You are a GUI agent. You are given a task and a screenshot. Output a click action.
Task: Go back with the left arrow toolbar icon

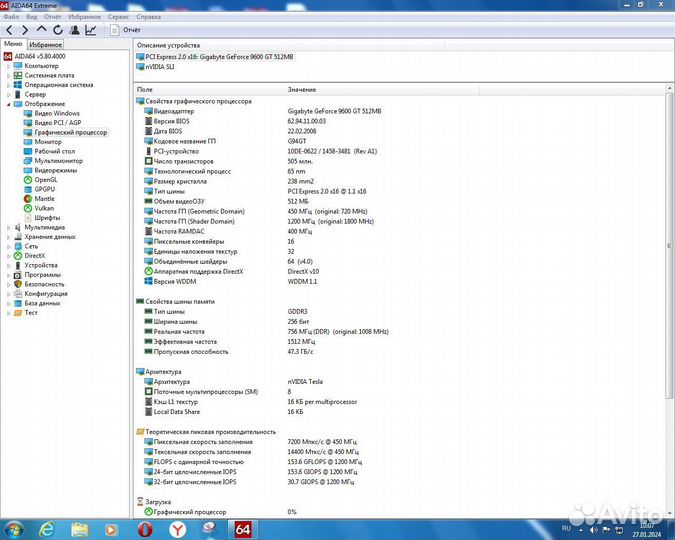[9, 30]
